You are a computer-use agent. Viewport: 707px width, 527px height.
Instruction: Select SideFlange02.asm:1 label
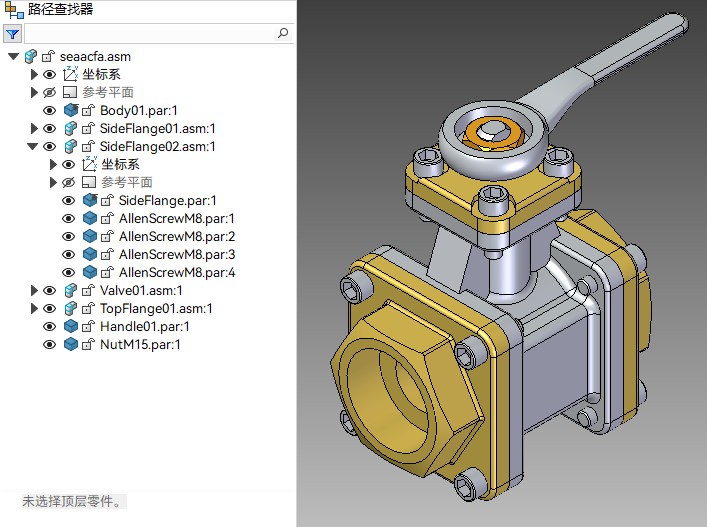pyautogui.click(x=157, y=147)
